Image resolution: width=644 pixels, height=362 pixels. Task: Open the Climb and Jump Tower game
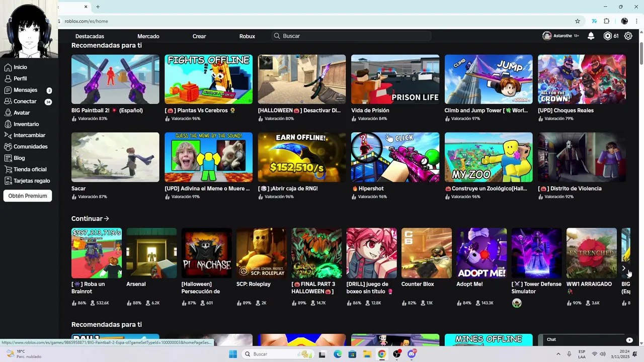(489, 79)
